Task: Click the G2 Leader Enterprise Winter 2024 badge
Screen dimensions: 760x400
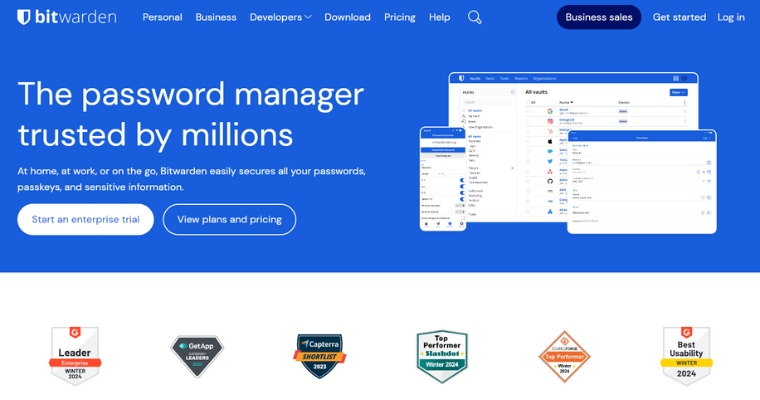Action: [75, 355]
